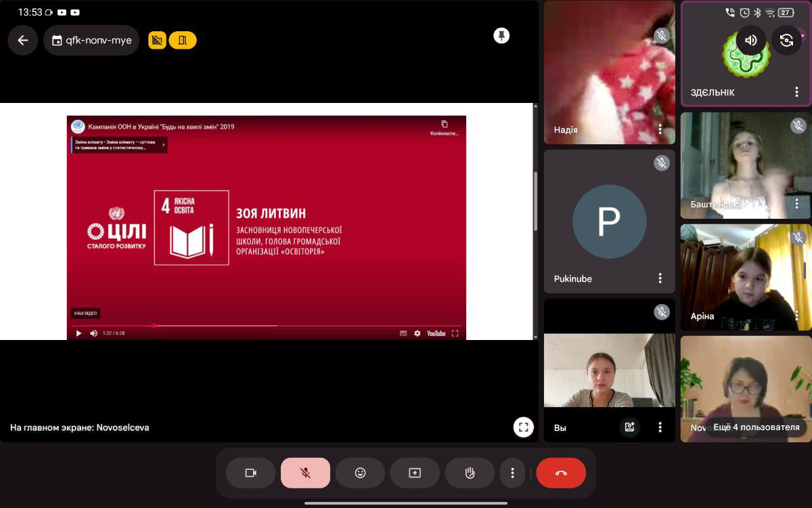Flip the camera using the switch icon
Image resolution: width=812 pixels, height=508 pixels.
click(786, 41)
